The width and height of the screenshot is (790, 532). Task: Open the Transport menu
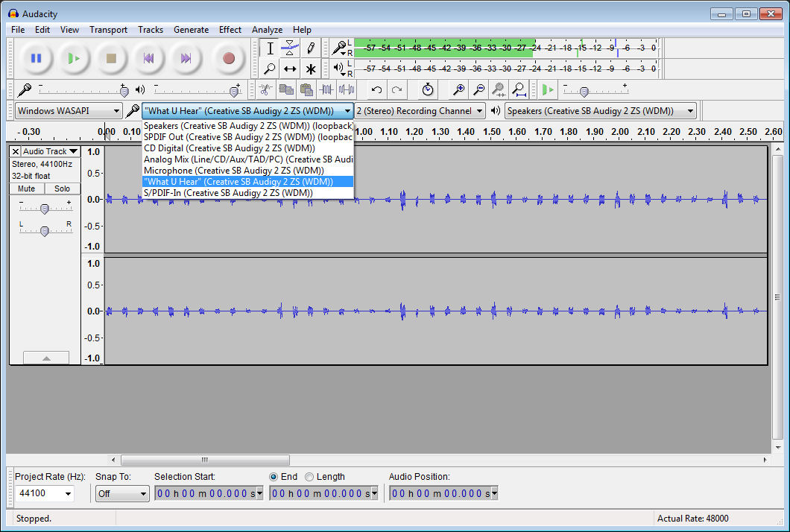(108, 30)
